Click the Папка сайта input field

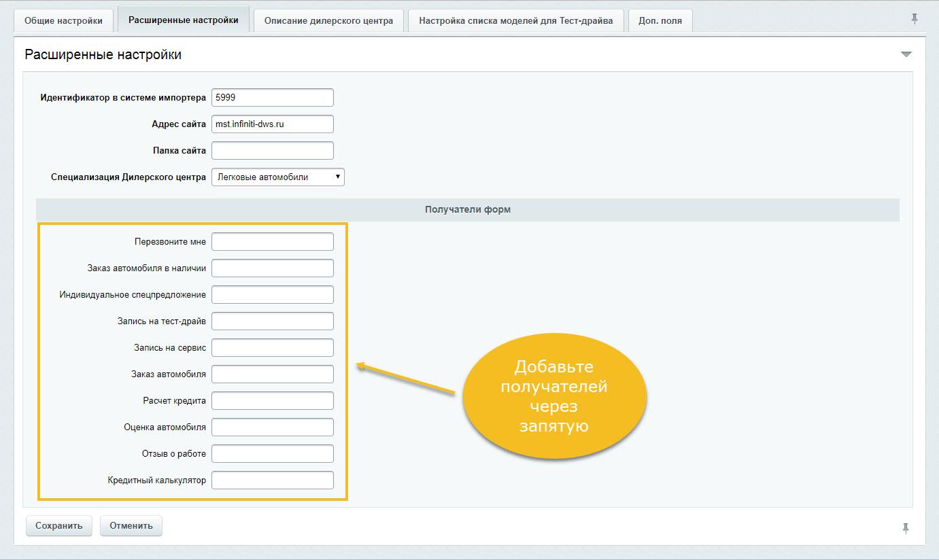(273, 150)
